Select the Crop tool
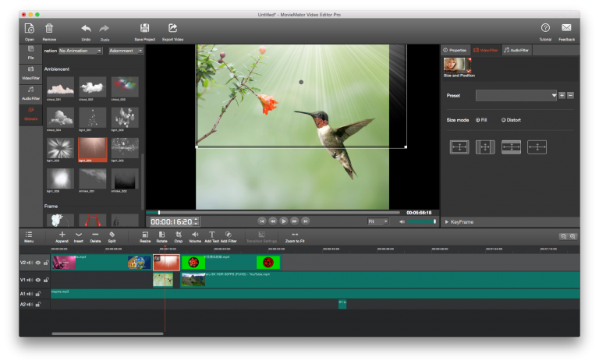The image size is (599, 364). tap(179, 236)
